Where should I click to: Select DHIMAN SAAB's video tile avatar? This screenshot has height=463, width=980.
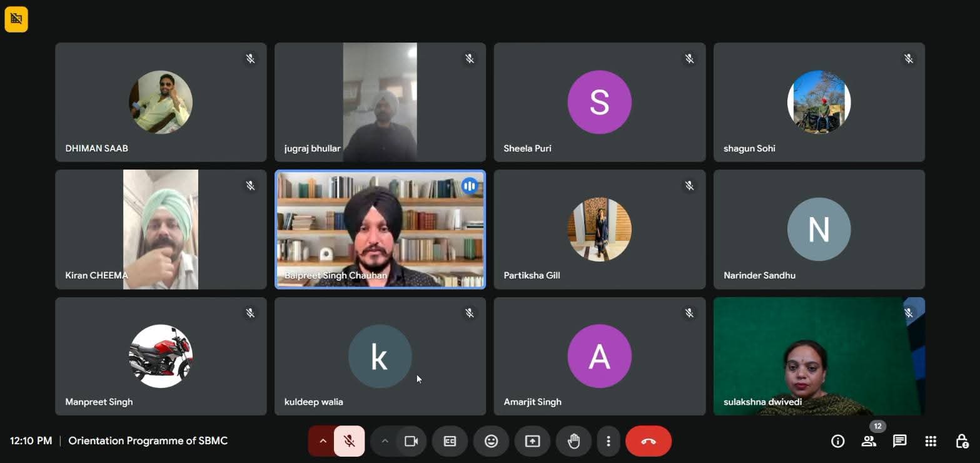pyautogui.click(x=161, y=102)
